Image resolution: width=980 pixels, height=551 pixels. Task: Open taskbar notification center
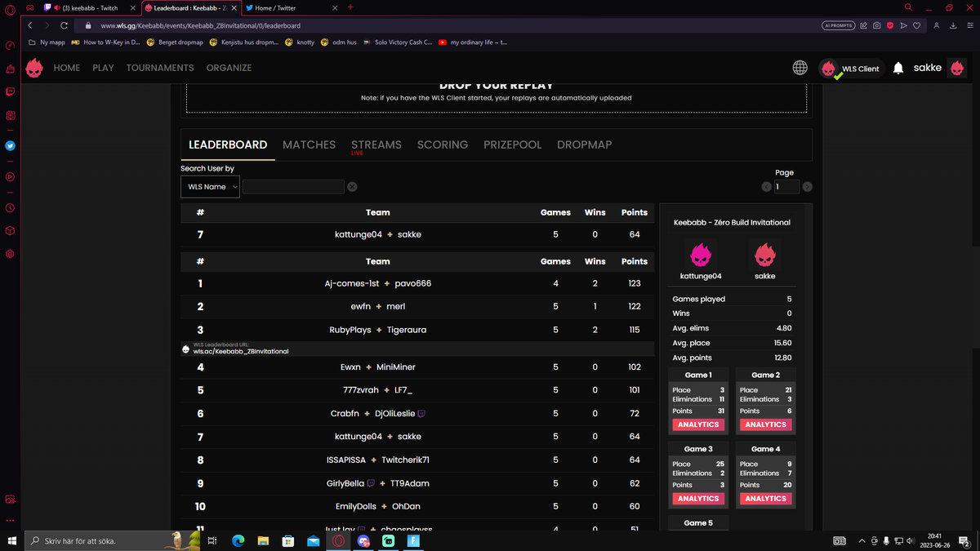(964, 540)
